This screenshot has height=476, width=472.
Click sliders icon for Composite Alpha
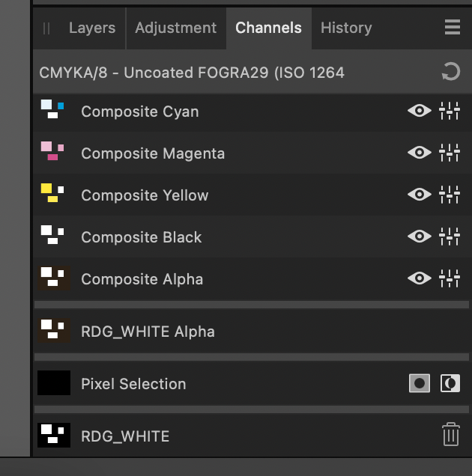click(450, 278)
